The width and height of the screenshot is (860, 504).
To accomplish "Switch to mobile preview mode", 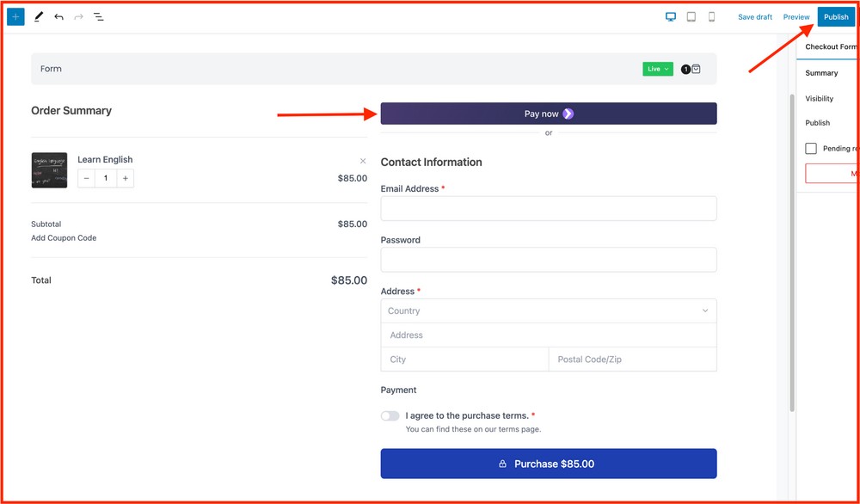I will [710, 16].
